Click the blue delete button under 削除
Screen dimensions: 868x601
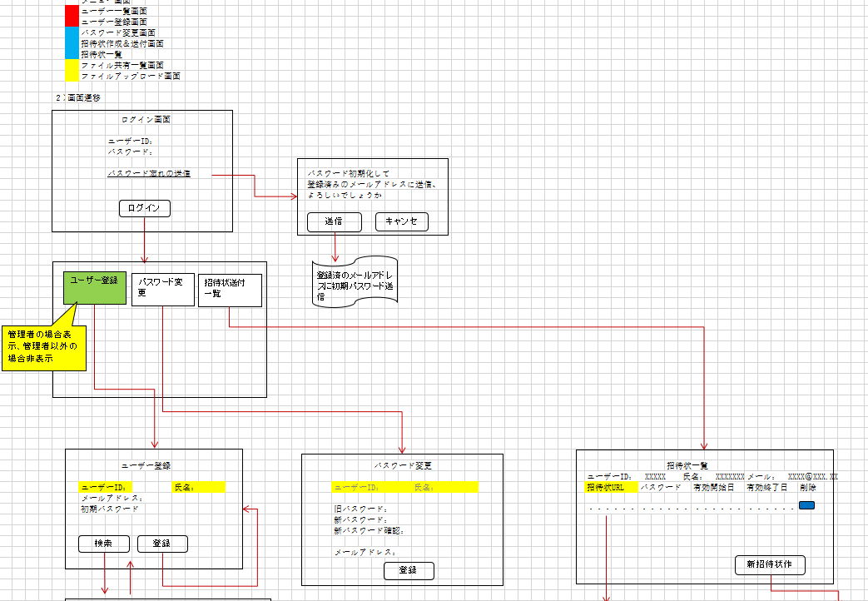point(806,505)
